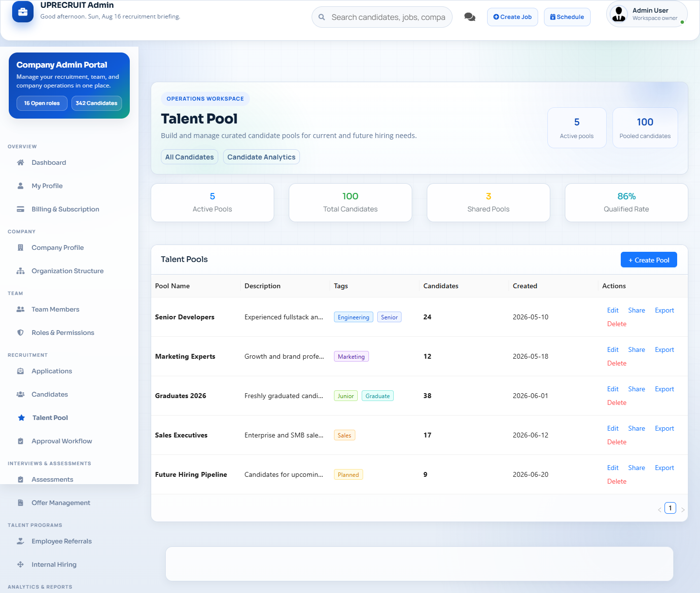
Task: Export the Senior Developers pool
Action: 664,310
